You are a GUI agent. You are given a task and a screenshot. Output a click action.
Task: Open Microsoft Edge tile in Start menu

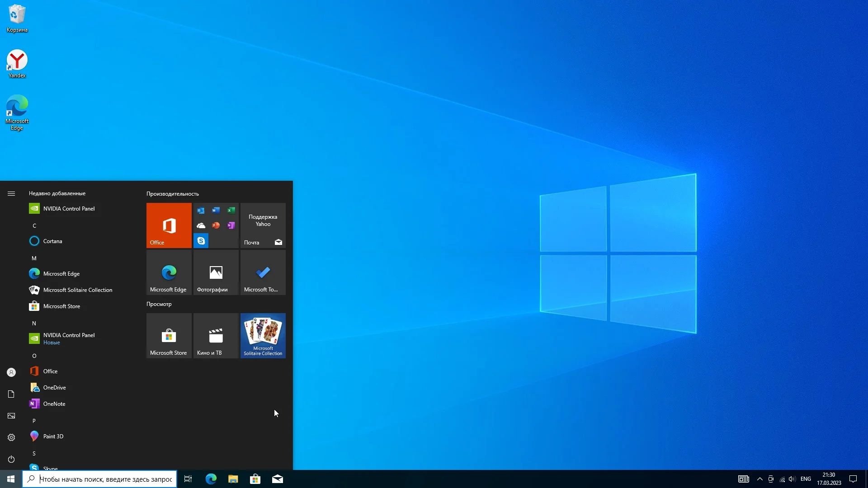169,274
